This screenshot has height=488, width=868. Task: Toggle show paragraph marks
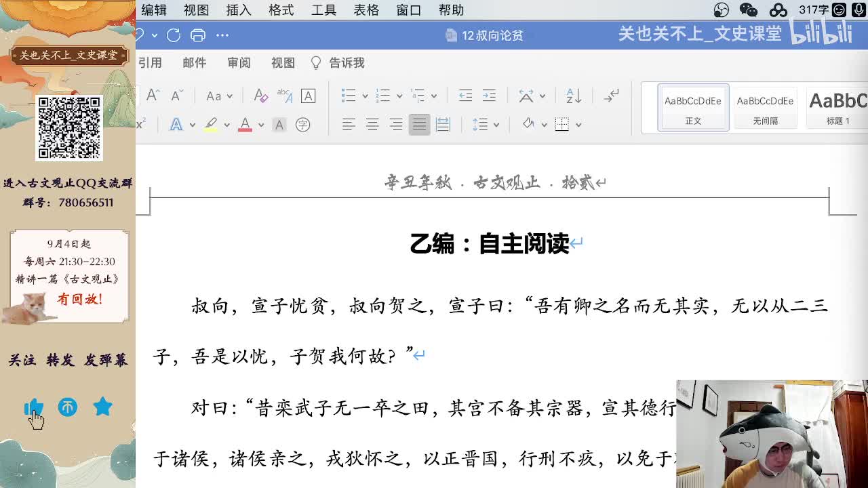click(x=611, y=96)
